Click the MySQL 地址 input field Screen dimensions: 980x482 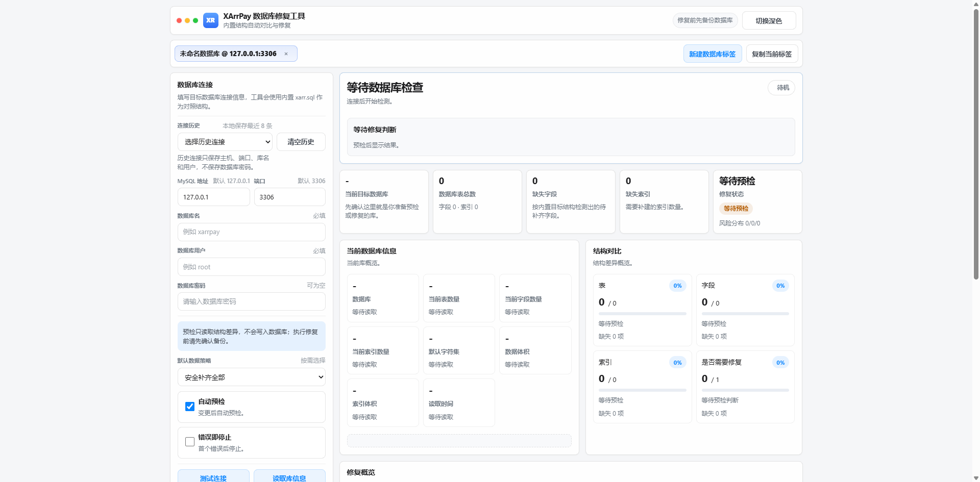tap(213, 197)
